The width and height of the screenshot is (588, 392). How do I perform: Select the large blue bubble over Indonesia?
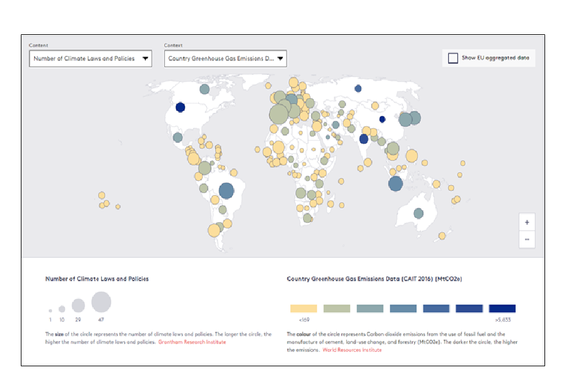tap(396, 183)
